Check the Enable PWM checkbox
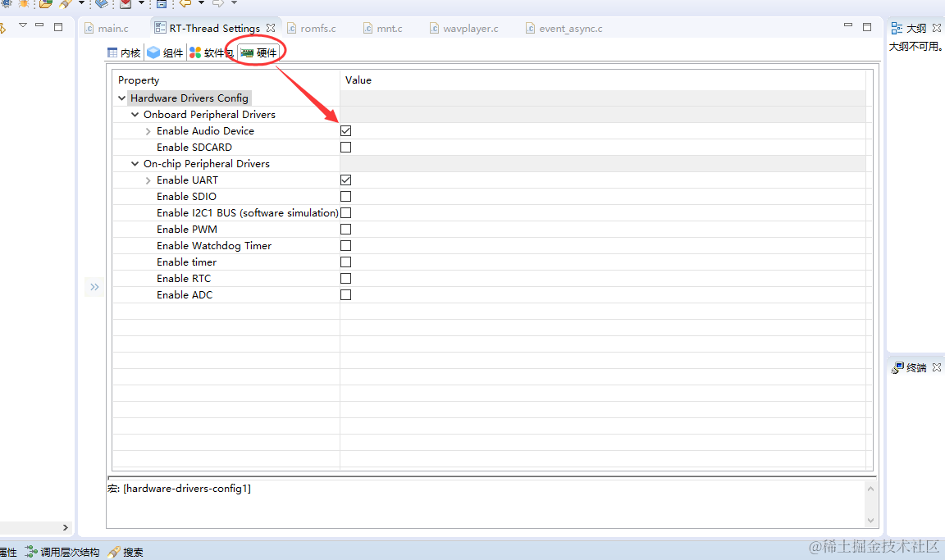 click(x=345, y=229)
